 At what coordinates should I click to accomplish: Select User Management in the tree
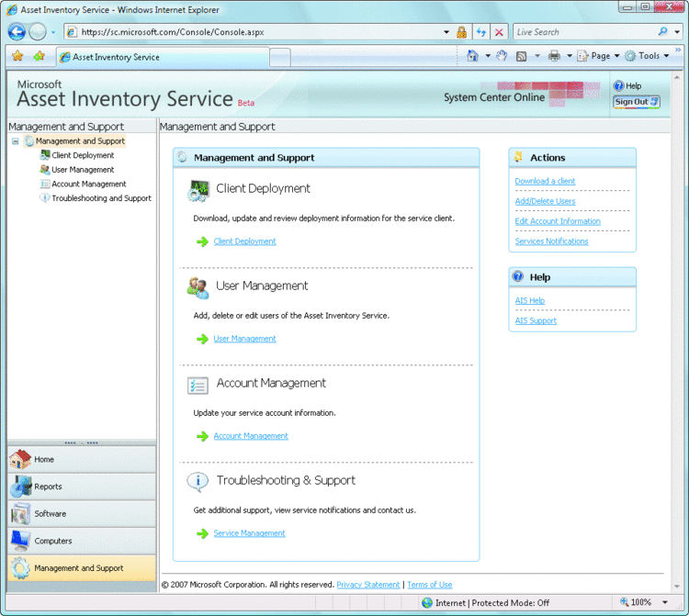83,170
